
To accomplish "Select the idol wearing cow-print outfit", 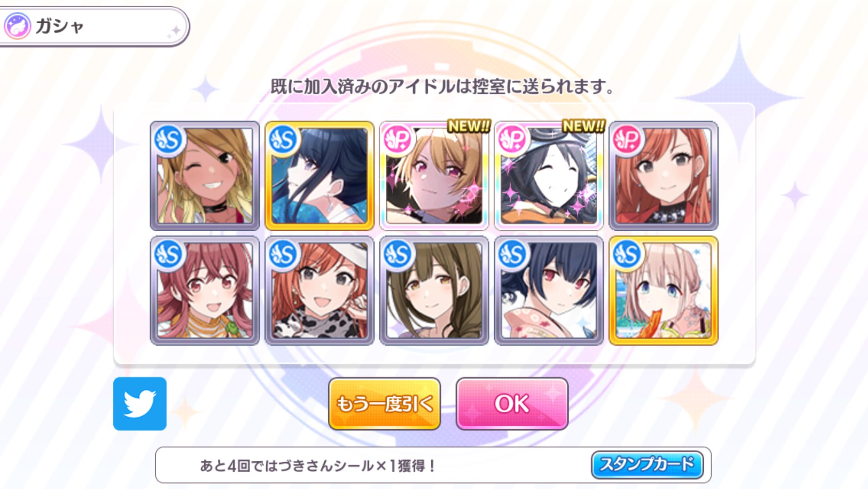I will 319,290.
